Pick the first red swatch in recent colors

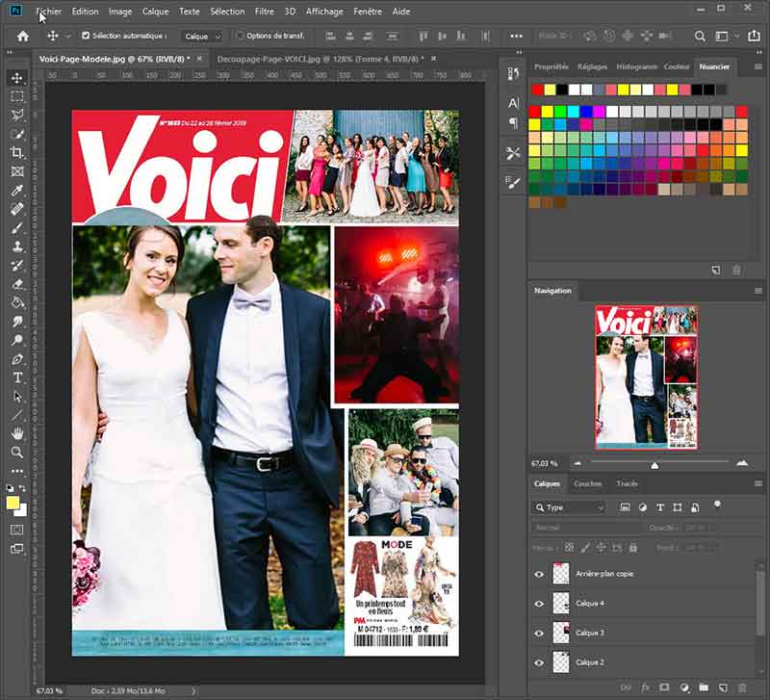(x=537, y=90)
